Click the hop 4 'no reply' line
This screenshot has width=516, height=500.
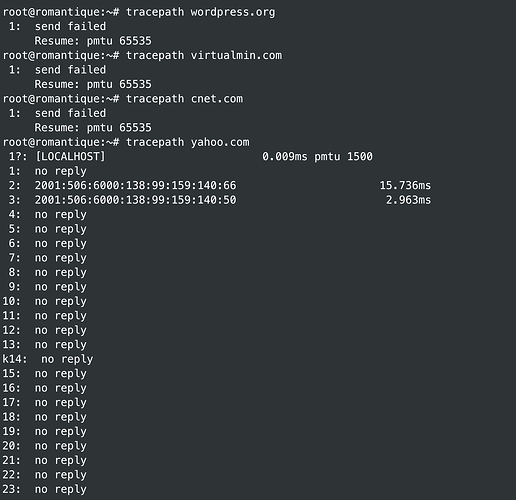47,215
